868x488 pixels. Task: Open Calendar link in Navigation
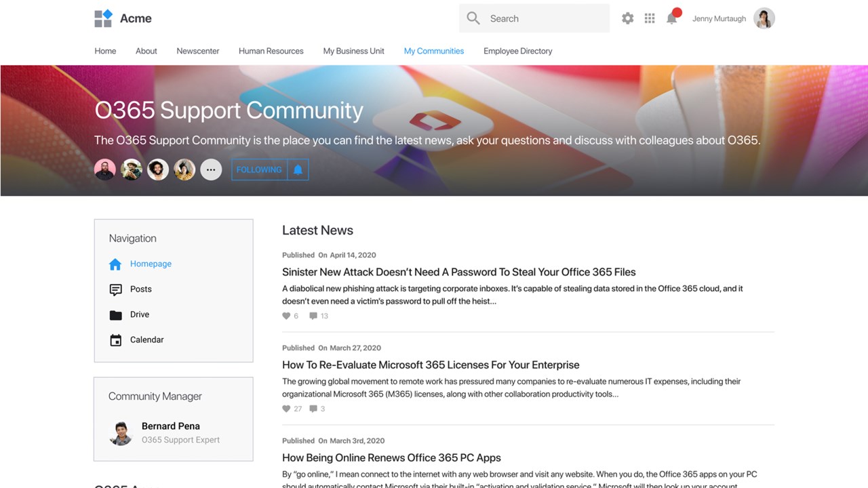point(147,340)
